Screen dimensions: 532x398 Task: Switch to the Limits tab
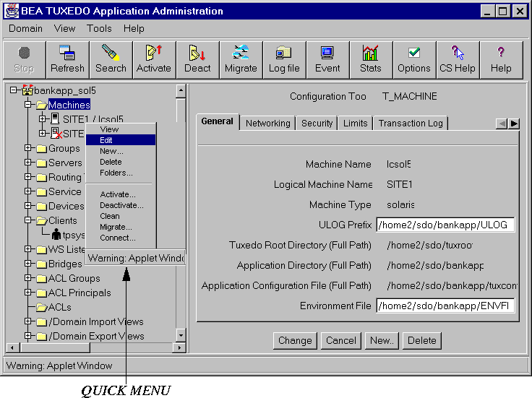tap(355, 123)
